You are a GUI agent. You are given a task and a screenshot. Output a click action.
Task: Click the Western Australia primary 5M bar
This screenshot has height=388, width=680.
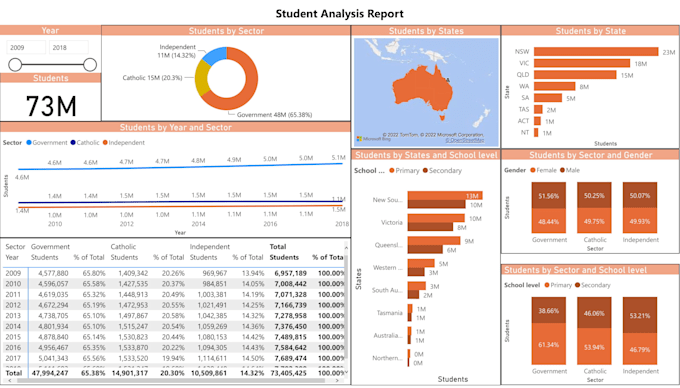point(421,263)
